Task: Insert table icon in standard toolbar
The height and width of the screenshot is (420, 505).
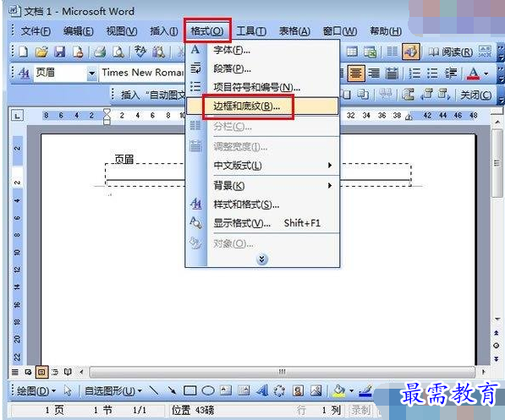Action: coord(352,52)
